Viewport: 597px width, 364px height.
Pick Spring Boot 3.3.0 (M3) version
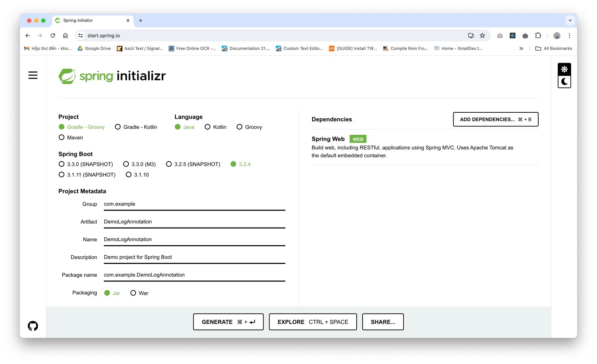click(x=126, y=164)
